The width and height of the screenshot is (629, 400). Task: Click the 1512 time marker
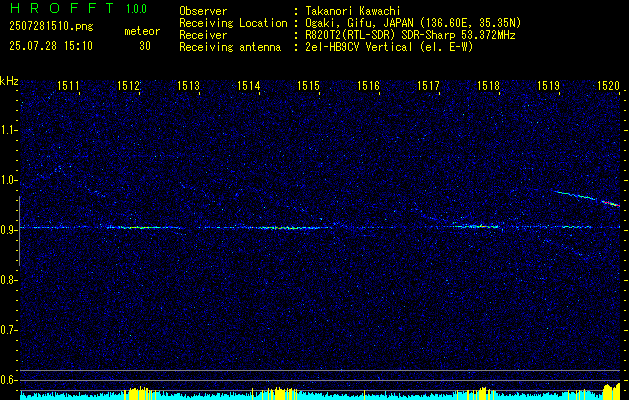coord(128,85)
